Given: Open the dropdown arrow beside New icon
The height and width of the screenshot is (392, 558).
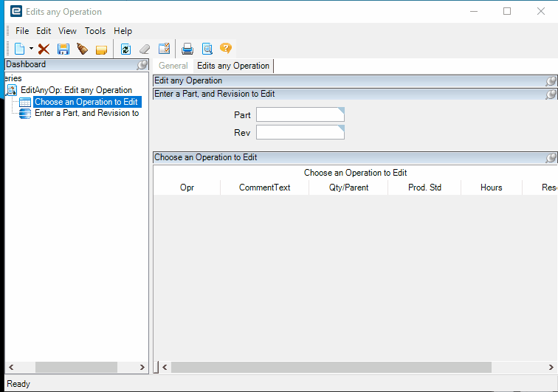Looking at the screenshot, I should (x=31, y=49).
